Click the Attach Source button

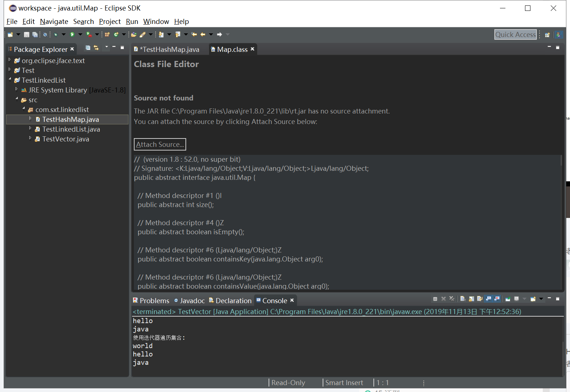[160, 144]
